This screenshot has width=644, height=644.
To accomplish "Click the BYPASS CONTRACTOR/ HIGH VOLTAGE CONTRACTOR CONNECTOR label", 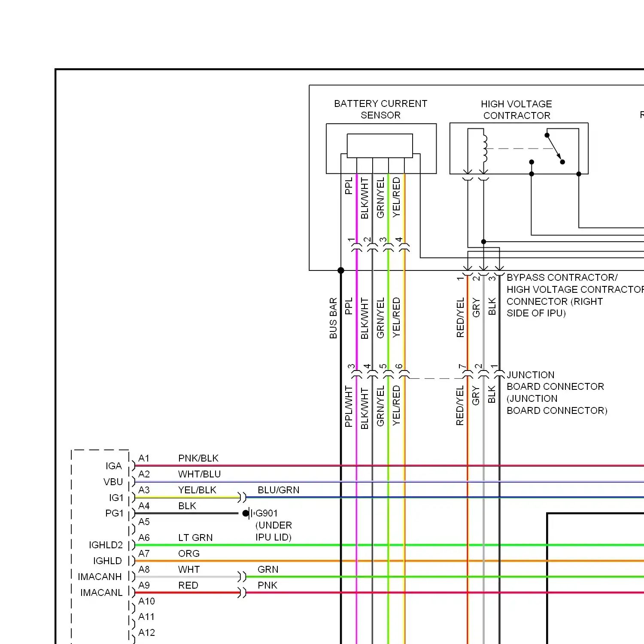I will [x=575, y=295].
